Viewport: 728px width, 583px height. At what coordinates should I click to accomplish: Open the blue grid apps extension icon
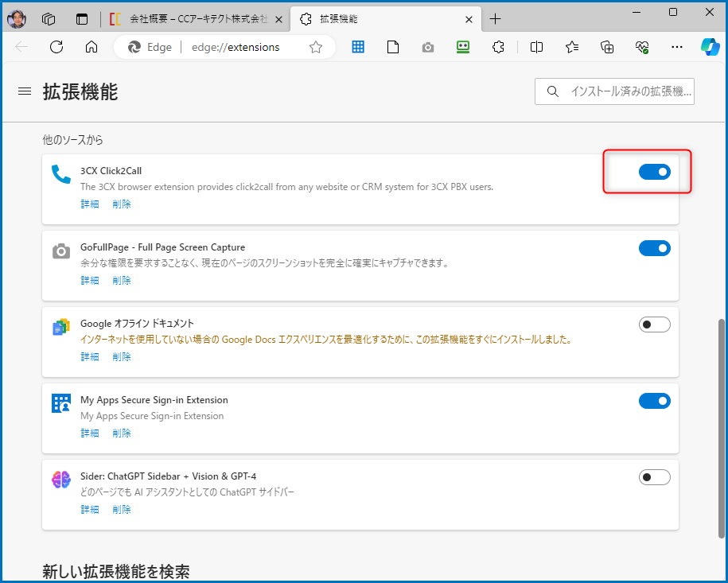[x=358, y=47]
